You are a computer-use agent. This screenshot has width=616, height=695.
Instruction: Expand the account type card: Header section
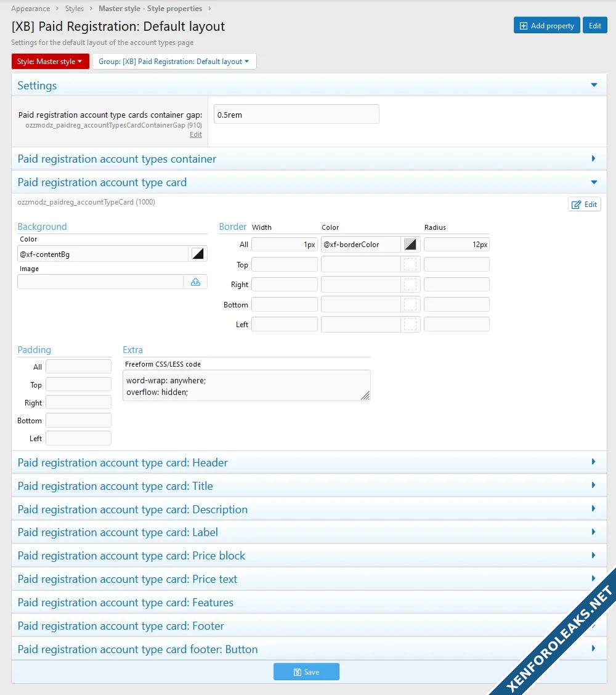pos(594,462)
